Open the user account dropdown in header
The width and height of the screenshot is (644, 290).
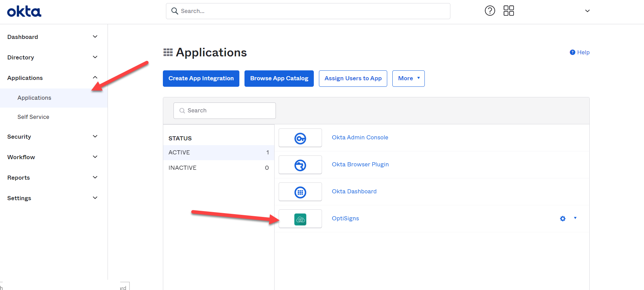point(587,11)
